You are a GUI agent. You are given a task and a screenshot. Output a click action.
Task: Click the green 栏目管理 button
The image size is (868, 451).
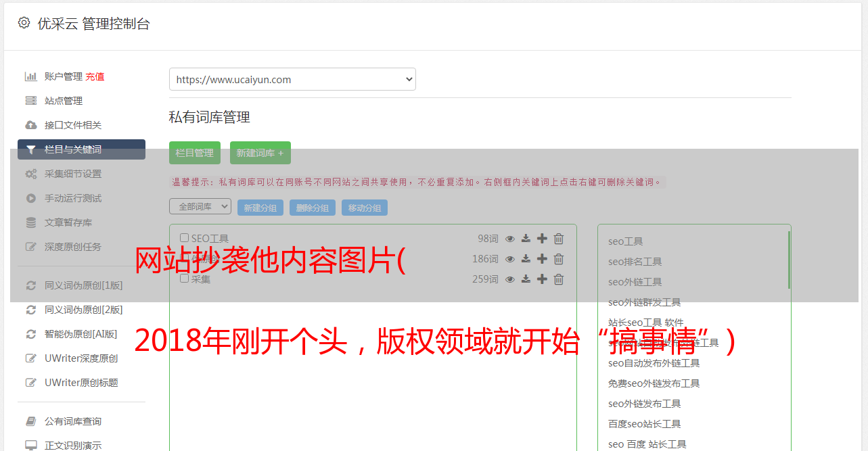pos(195,153)
